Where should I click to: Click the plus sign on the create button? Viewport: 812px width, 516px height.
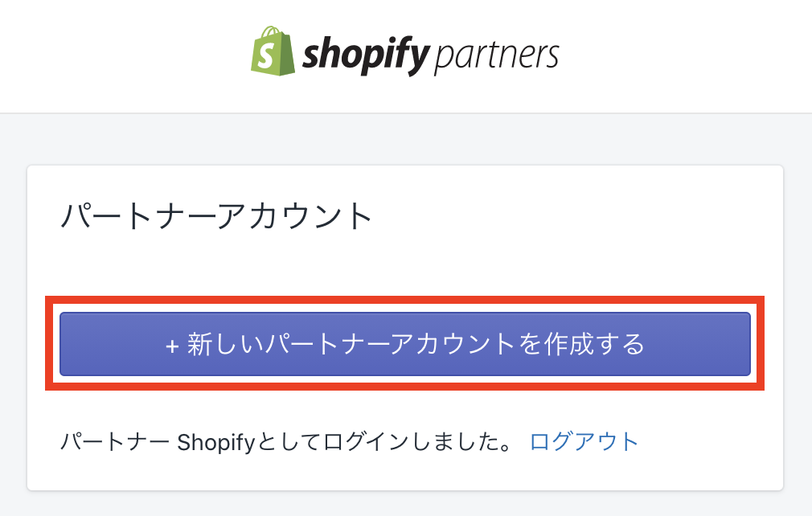[172, 346]
